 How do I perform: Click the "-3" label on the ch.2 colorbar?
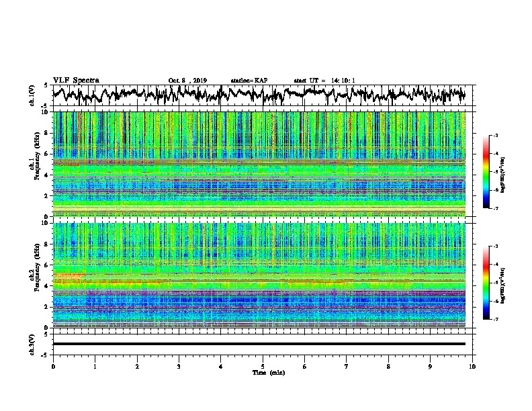click(496, 246)
